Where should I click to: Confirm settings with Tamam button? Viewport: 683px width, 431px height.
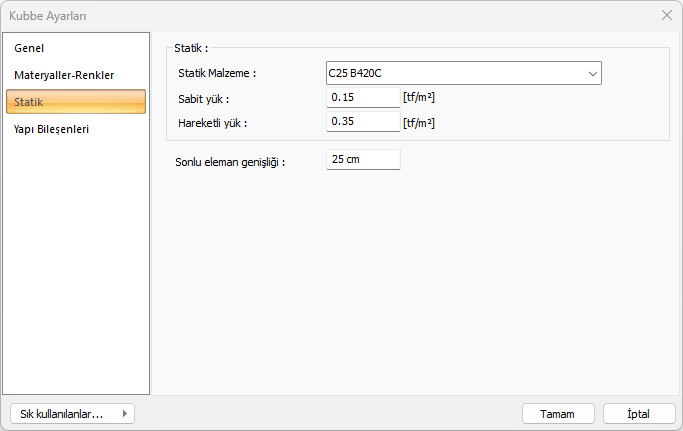click(x=558, y=414)
